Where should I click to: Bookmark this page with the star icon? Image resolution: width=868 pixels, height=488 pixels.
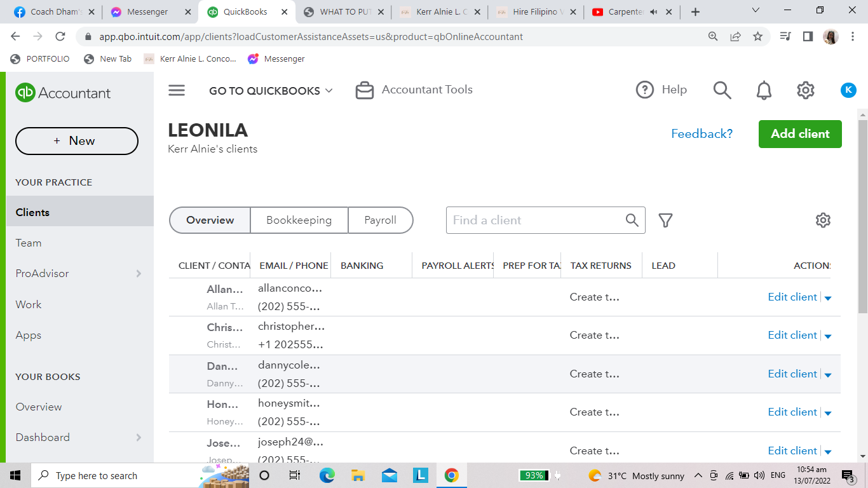pos(757,37)
